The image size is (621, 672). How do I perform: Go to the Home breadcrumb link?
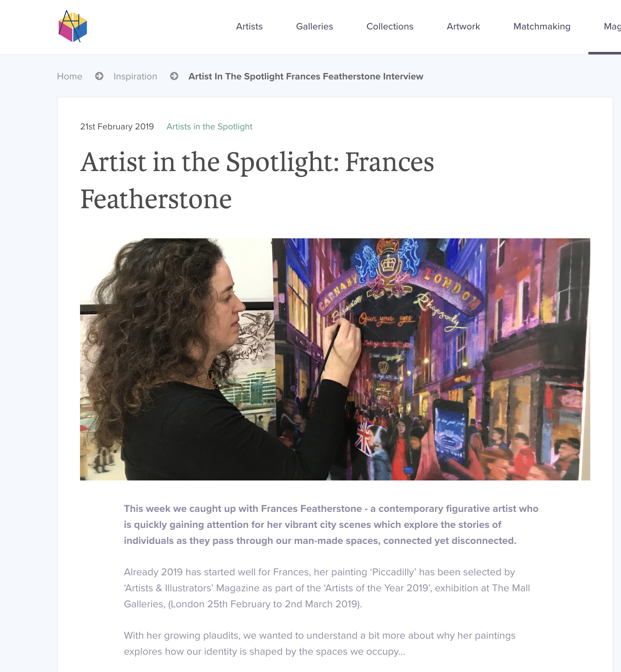click(x=69, y=76)
